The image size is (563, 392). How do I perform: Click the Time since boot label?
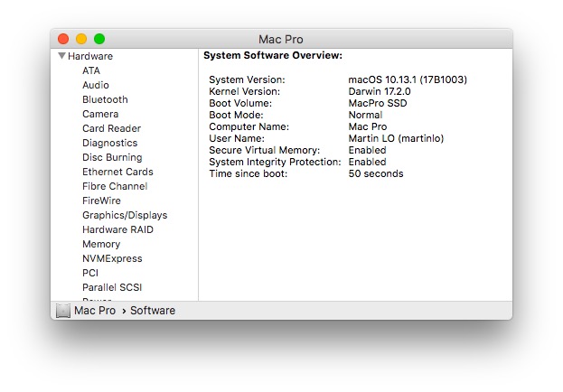pos(249,173)
